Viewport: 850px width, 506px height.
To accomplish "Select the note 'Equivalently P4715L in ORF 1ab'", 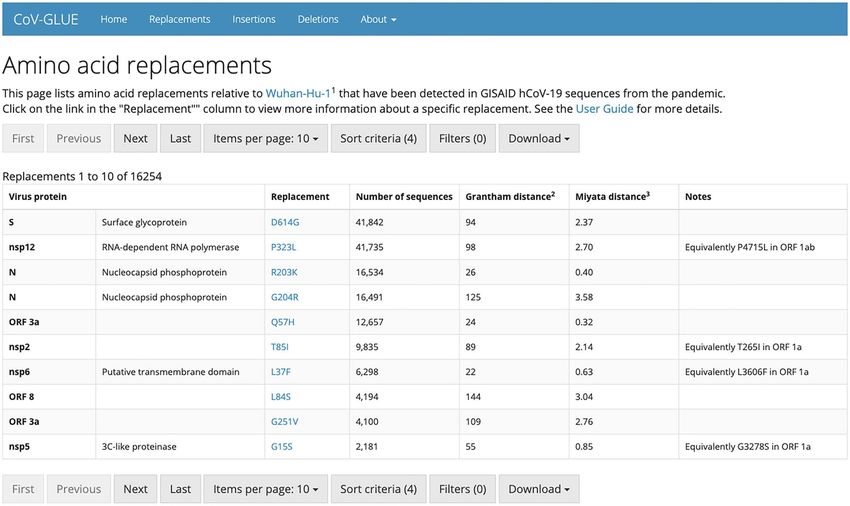I will tap(750, 247).
